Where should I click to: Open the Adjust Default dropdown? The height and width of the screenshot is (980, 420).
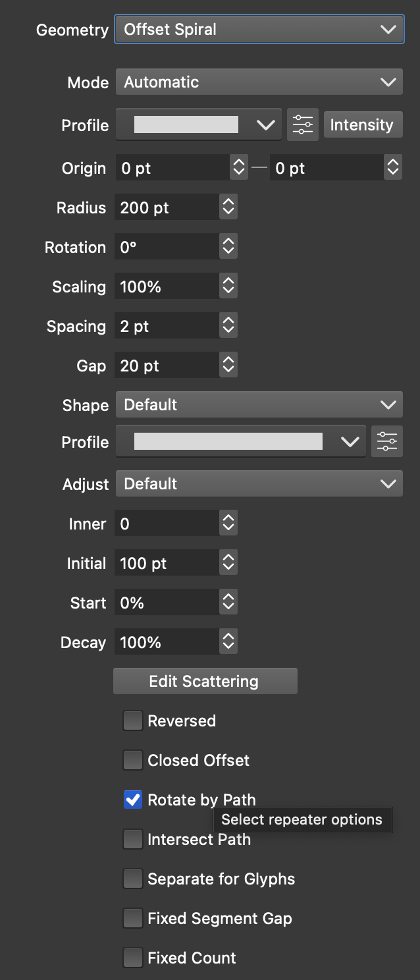259,484
